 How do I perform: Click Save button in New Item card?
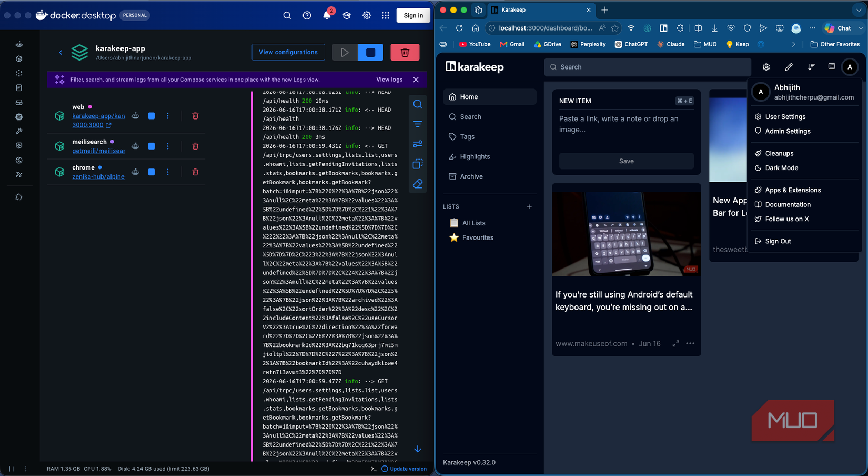click(626, 161)
